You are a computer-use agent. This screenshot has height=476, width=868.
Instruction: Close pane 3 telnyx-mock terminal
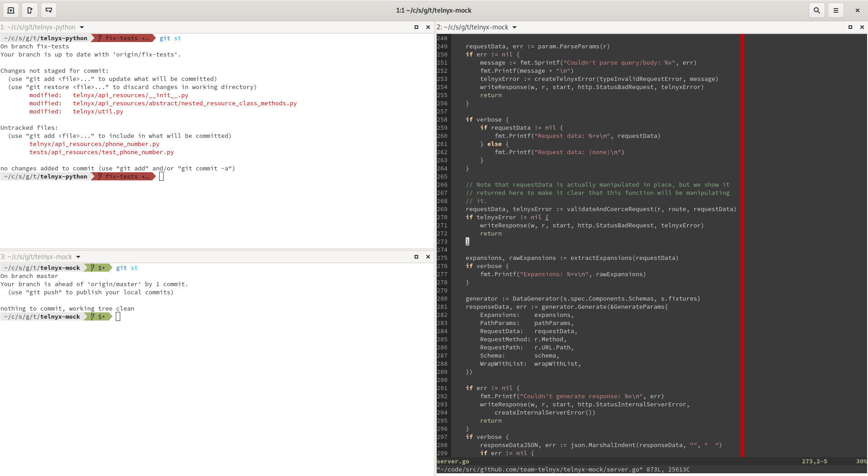point(428,257)
